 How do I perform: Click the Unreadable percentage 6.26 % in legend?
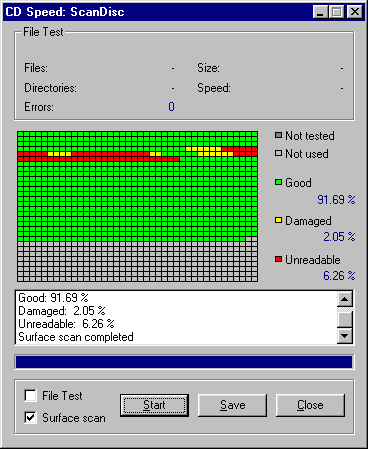tap(339, 276)
